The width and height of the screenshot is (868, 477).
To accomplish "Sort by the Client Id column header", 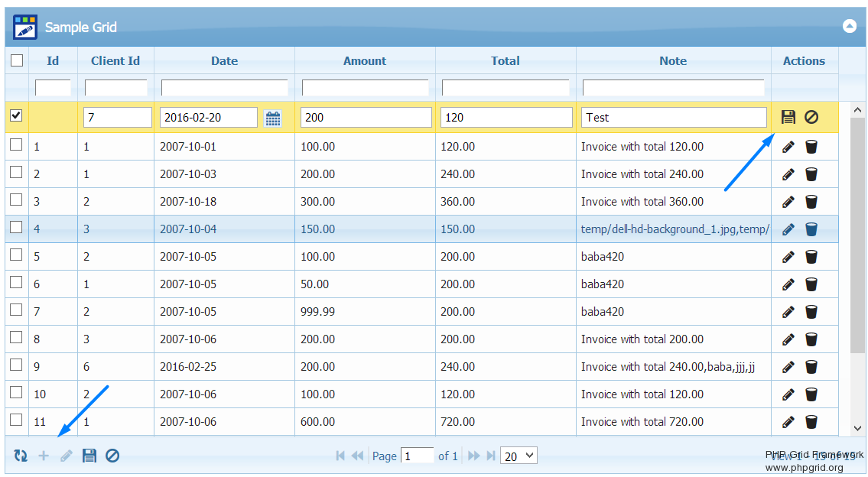I will [x=115, y=61].
